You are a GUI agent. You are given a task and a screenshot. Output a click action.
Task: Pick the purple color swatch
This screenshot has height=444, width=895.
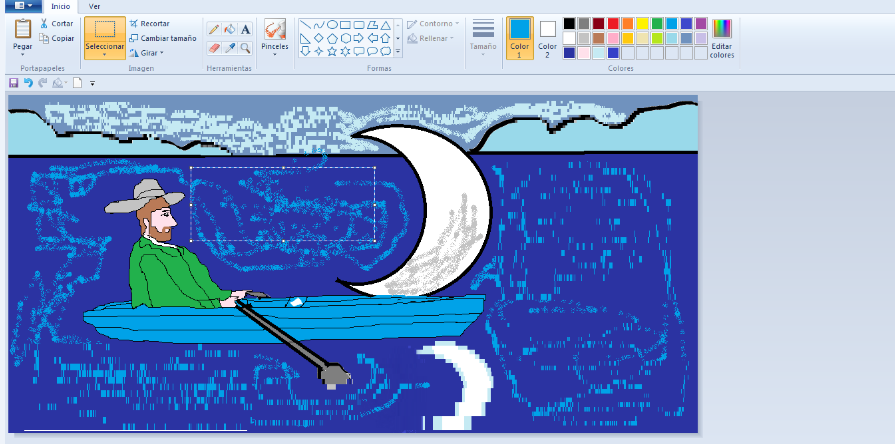click(701, 23)
